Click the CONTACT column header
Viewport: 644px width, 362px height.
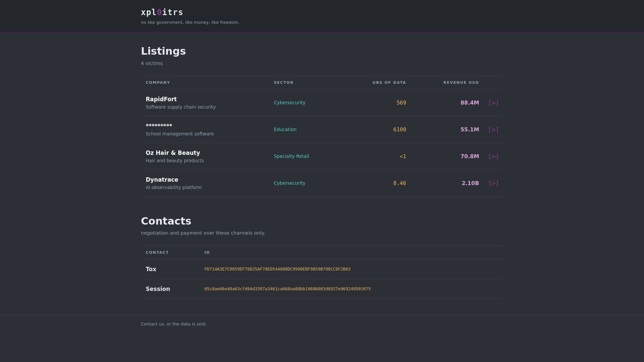pos(157,252)
